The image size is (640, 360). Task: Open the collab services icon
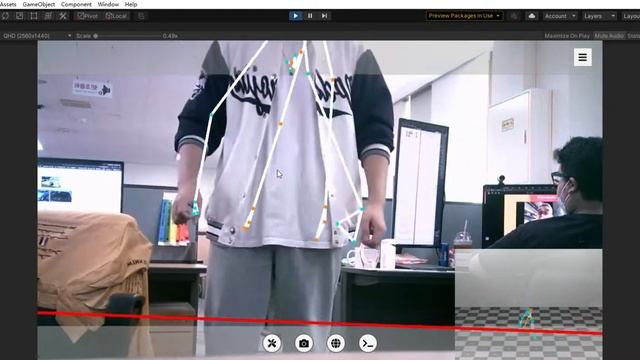tap(514, 16)
